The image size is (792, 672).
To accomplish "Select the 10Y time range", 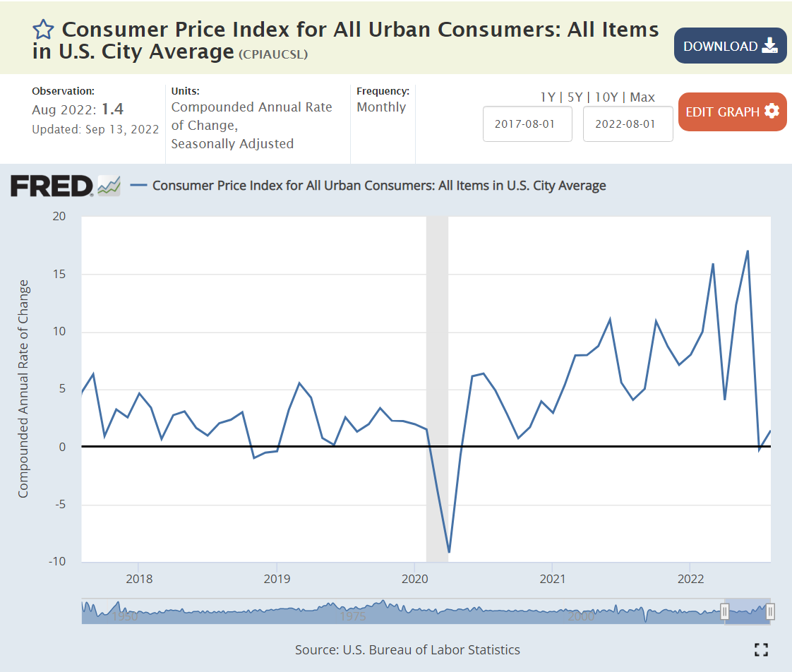I will pos(607,97).
